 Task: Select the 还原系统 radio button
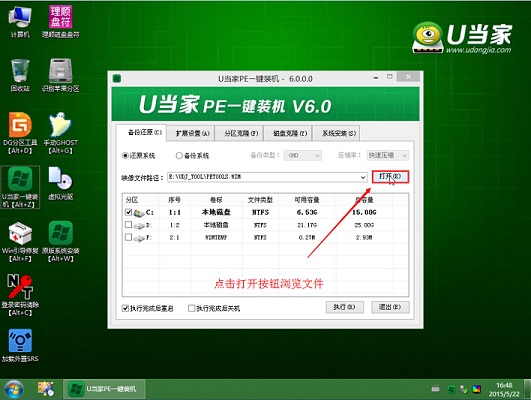pos(125,156)
